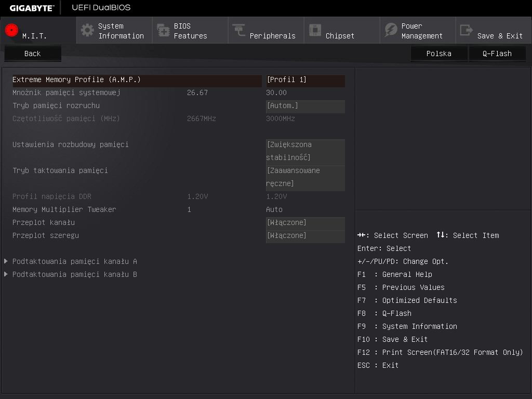Click the Peripherals connector icon
The height and width of the screenshot is (399, 532).
pos(239,30)
